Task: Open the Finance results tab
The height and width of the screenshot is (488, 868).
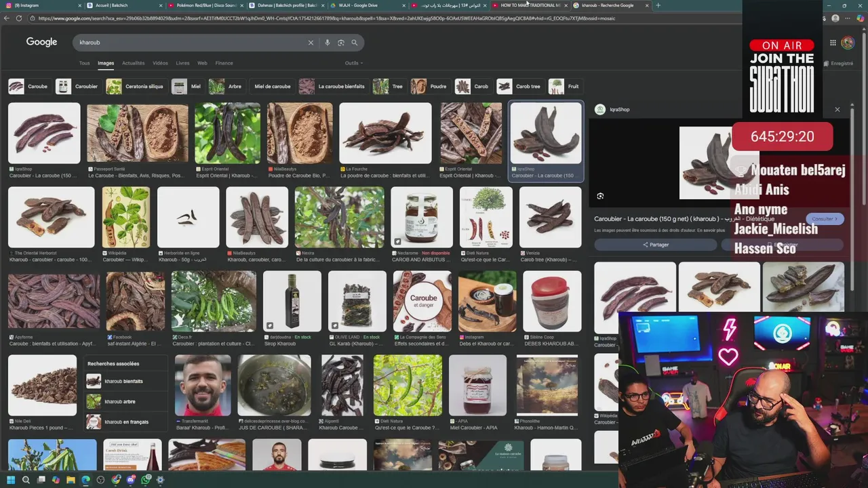Action: pyautogui.click(x=224, y=63)
